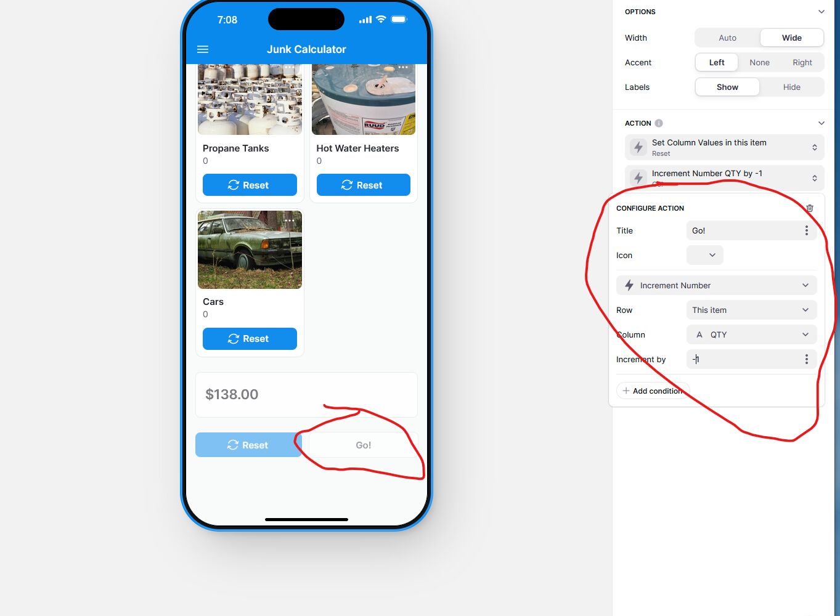Delete the configured action with trash icon
Viewport: 840px width, 616px height.
coord(810,208)
